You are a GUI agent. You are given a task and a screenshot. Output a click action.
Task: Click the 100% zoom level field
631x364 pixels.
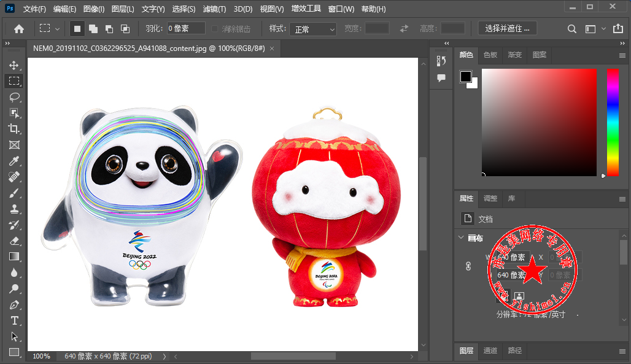tap(42, 357)
